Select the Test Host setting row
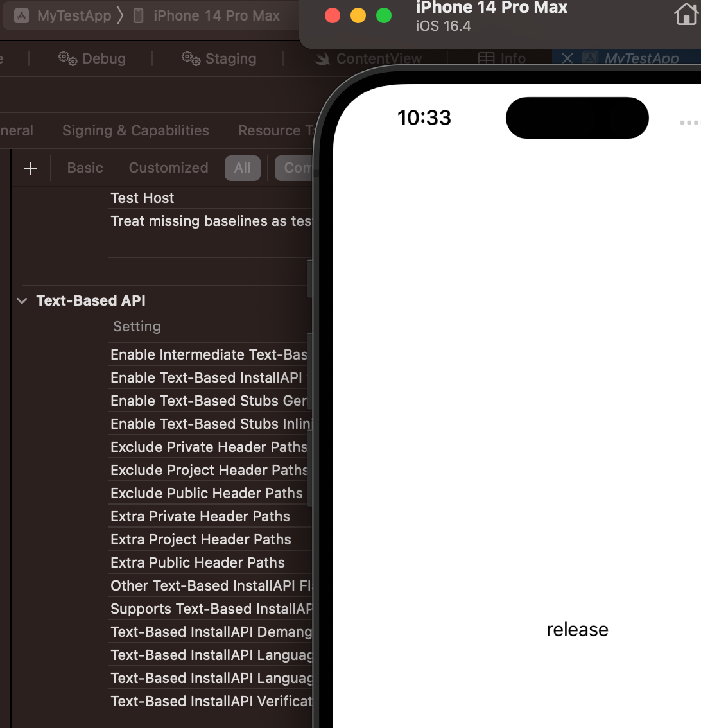701x728 pixels. [211, 198]
